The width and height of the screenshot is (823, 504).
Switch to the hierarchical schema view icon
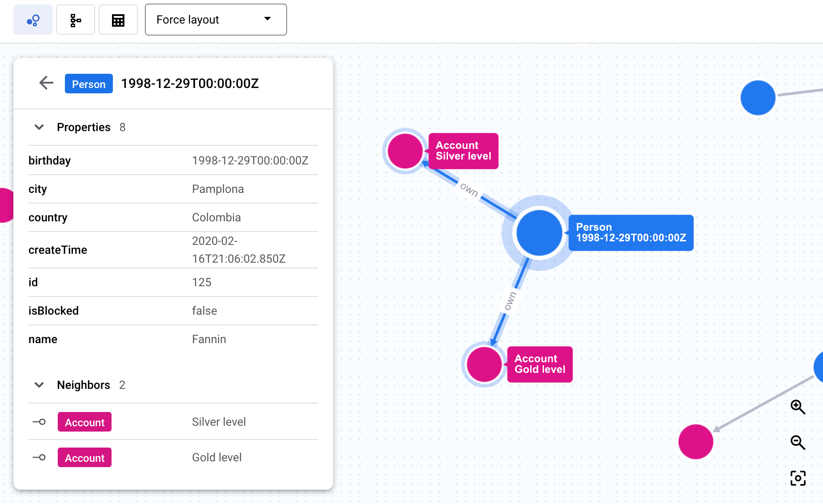[75, 20]
